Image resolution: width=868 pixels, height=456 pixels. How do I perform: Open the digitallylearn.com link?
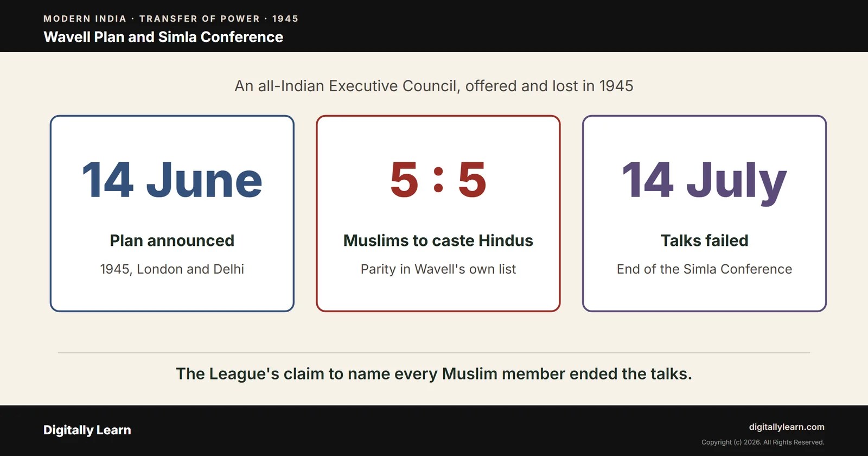[787, 427]
